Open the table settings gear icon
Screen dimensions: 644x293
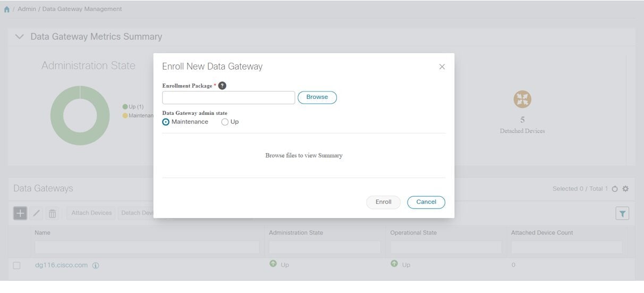click(x=625, y=189)
